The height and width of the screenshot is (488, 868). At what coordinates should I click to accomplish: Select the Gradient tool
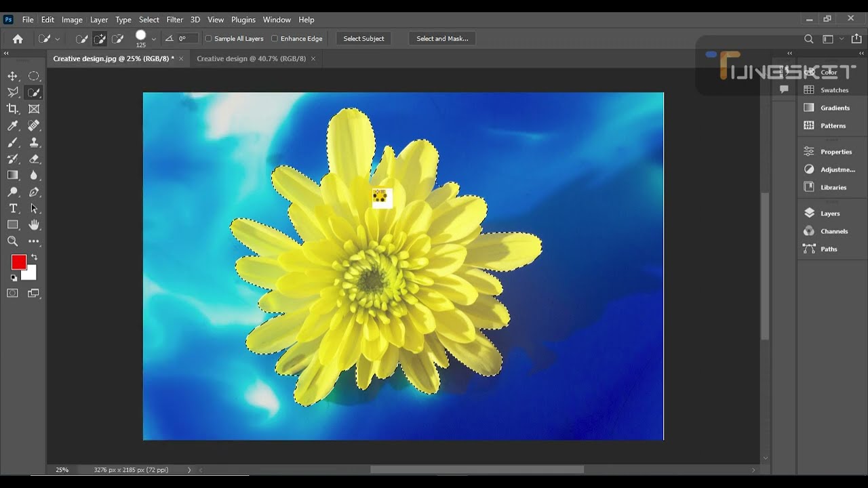click(x=13, y=175)
